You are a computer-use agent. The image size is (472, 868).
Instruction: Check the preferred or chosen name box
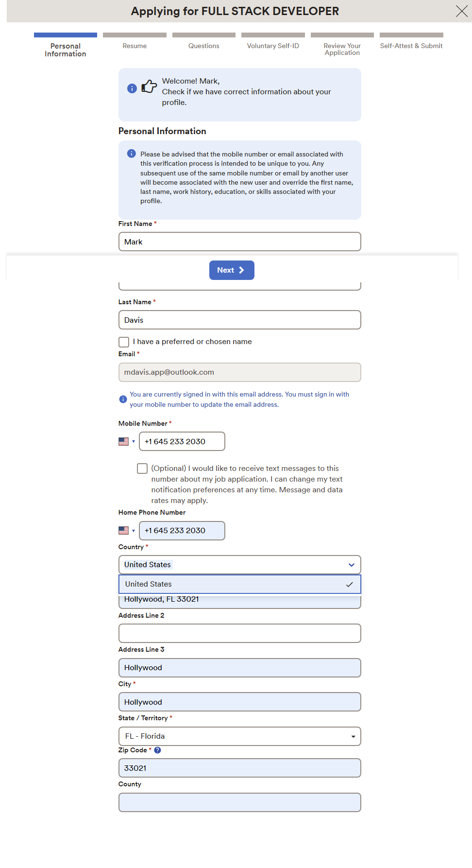(124, 342)
